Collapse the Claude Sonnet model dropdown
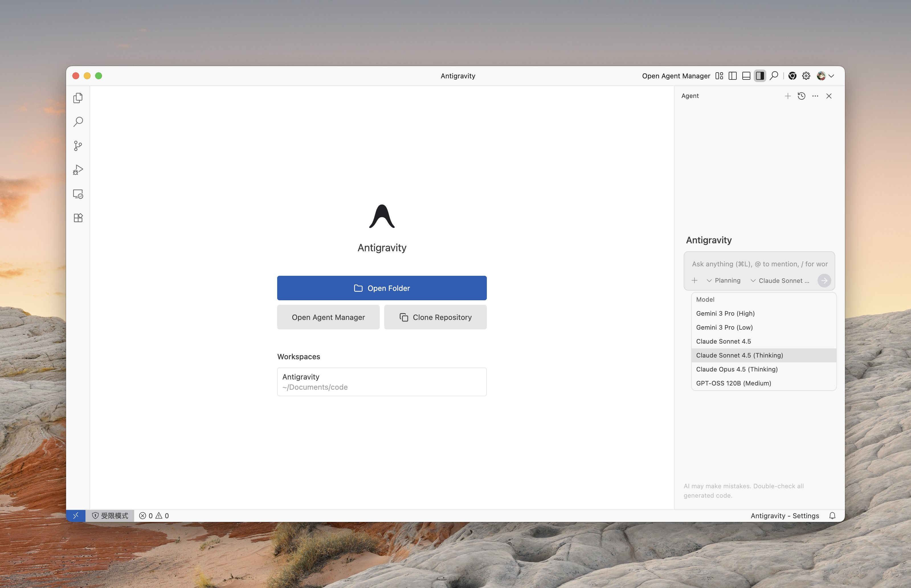The width and height of the screenshot is (911, 588). click(780, 281)
